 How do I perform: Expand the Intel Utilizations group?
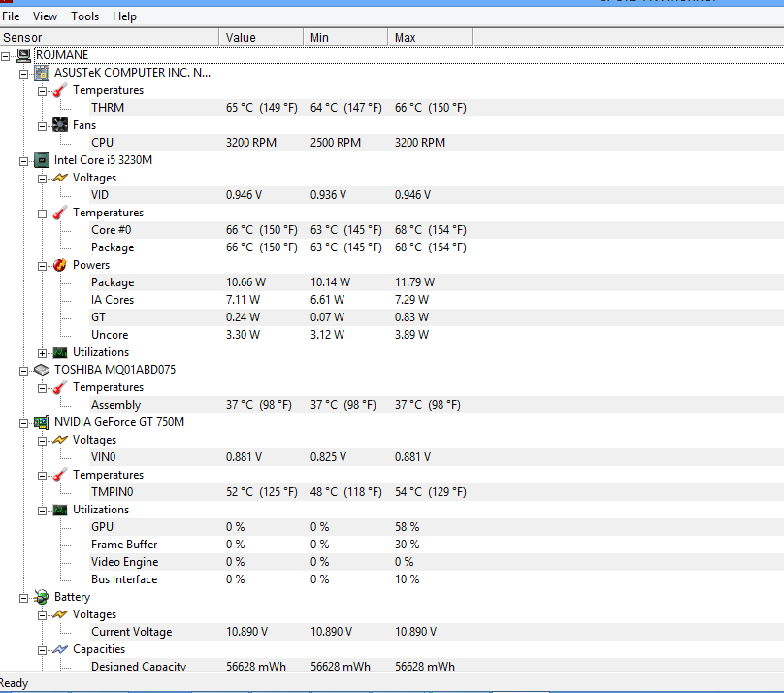pos(42,353)
